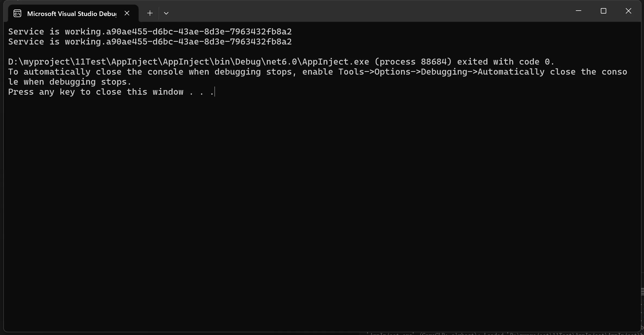This screenshot has height=335, width=644.
Task: Click the GUID on the second output line
Action: [199, 42]
